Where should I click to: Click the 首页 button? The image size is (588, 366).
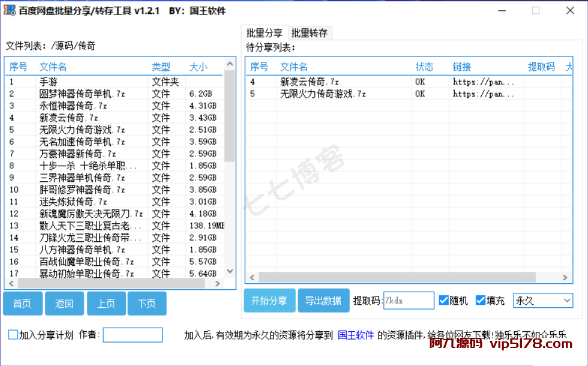pyautogui.click(x=23, y=303)
